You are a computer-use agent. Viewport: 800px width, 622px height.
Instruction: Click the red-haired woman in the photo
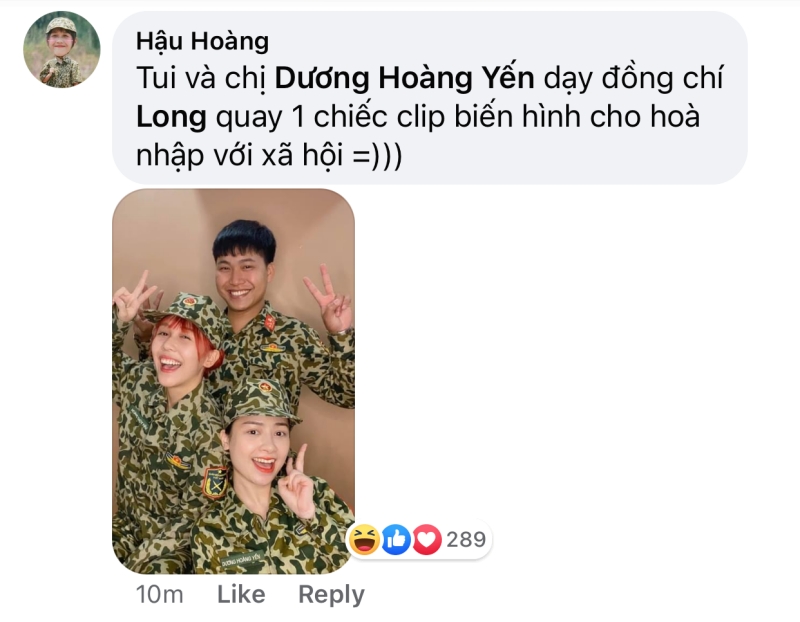(x=179, y=347)
